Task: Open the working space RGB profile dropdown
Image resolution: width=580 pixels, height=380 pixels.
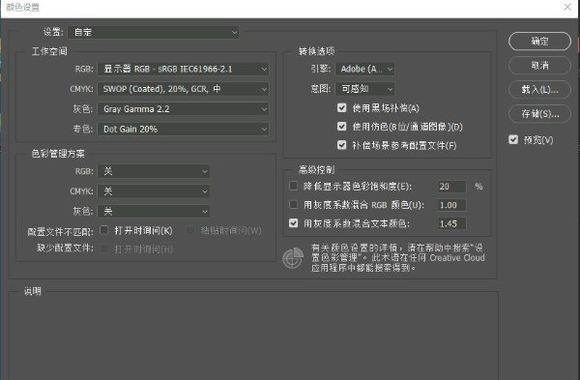Action: point(183,69)
